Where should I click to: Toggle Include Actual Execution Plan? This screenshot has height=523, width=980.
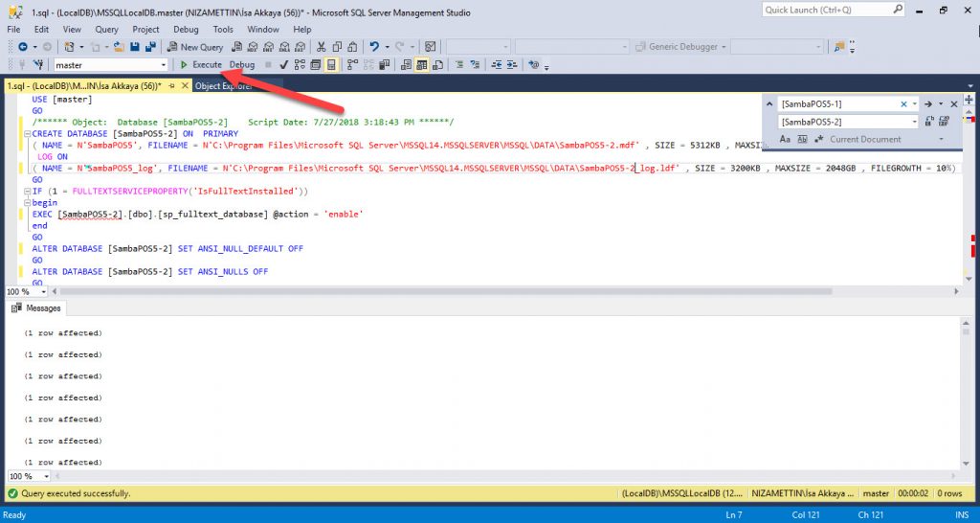[x=353, y=64]
